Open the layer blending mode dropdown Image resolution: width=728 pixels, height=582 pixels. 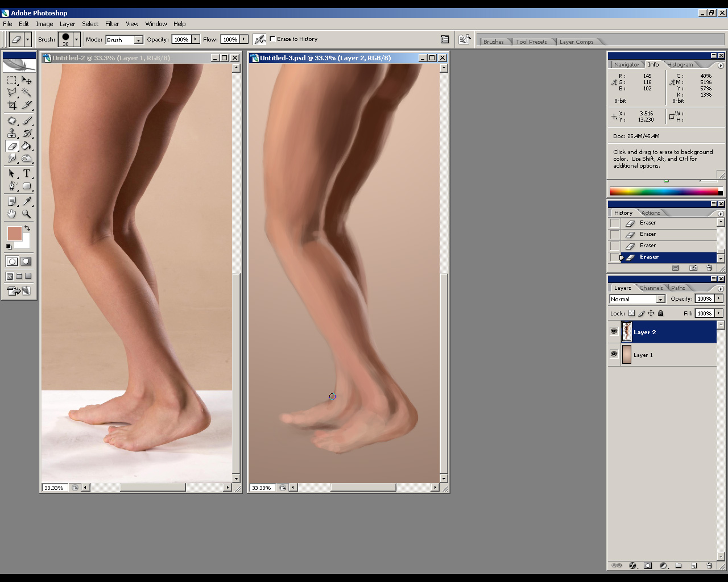[x=660, y=299]
